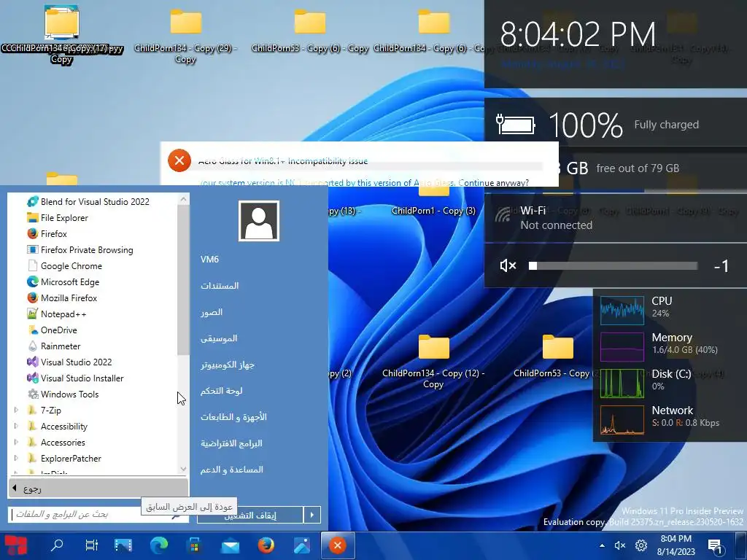This screenshot has height=560, width=747.
Task: Open OneDrive from the programs list
Action: [x=52, y=330]
